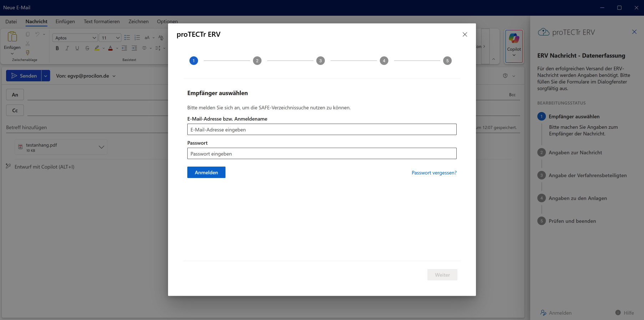
Task: Click the Passwort eingeben field
Action: 322,153
